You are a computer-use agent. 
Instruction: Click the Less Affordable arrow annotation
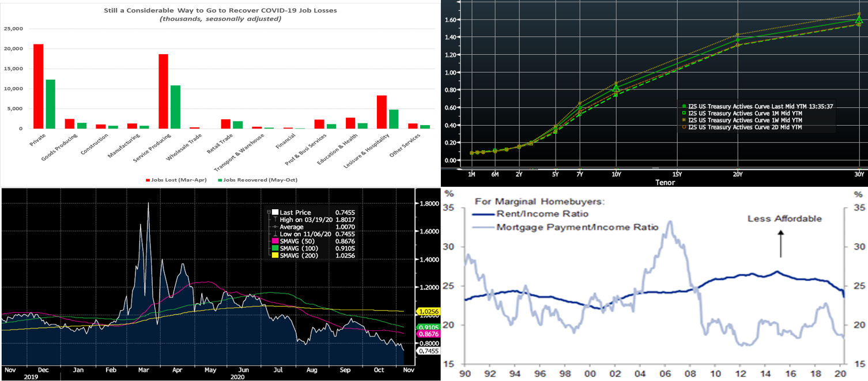coord(781,243)
